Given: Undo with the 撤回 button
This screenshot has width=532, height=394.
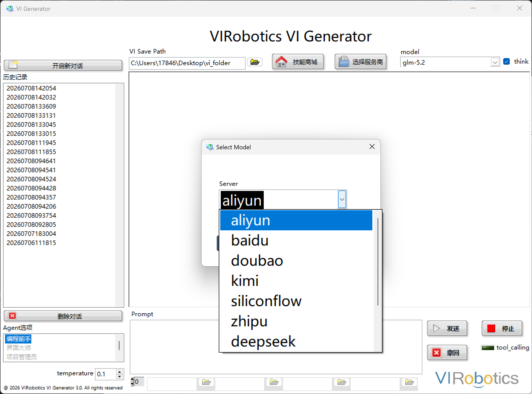Looking at the screenshot, I should click(x=447, y=352).
